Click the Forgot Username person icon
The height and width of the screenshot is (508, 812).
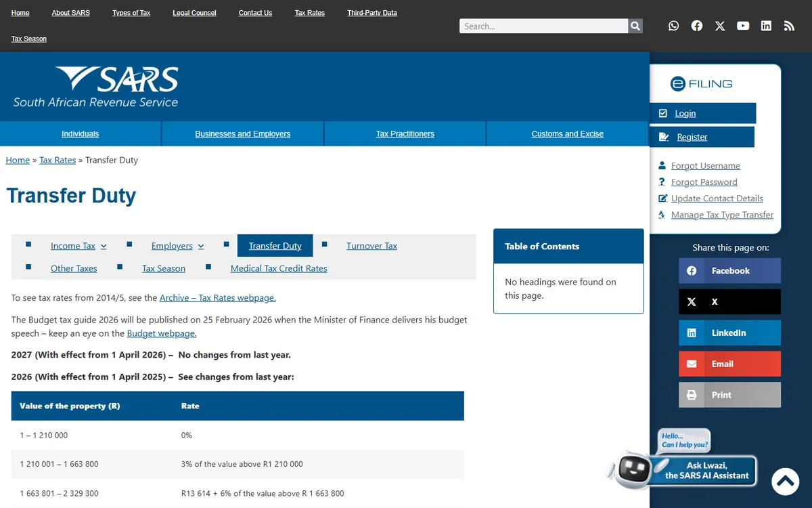[x=662, y=165]
